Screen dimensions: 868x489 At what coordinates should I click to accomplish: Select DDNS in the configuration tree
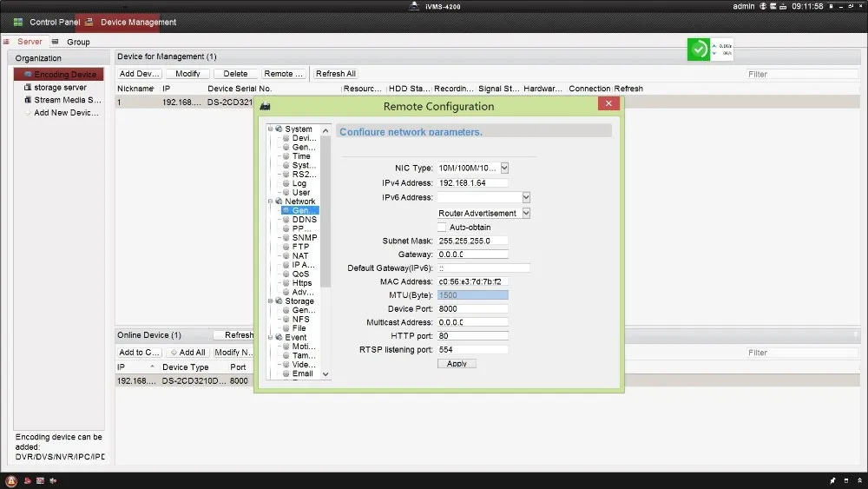304,220
